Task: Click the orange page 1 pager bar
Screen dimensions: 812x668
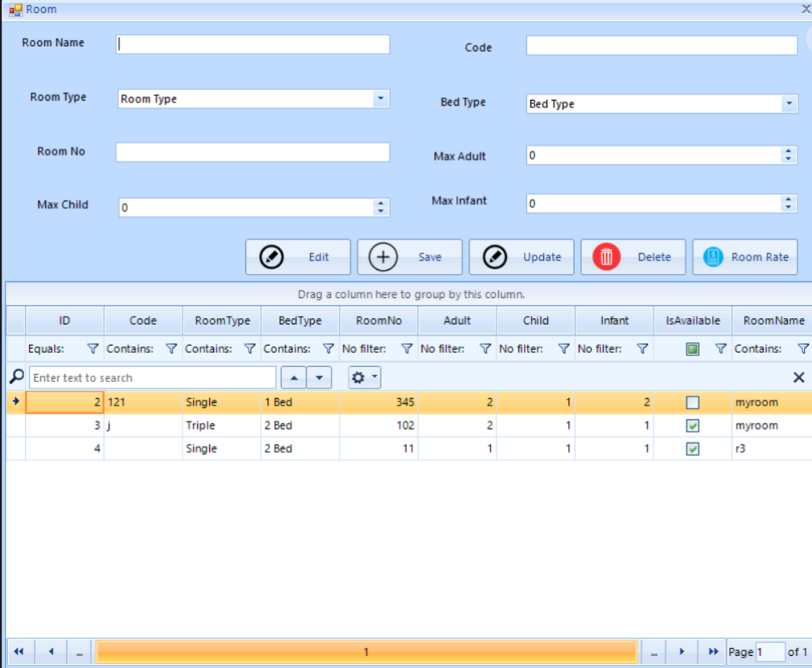Action: tap(366, 652)
